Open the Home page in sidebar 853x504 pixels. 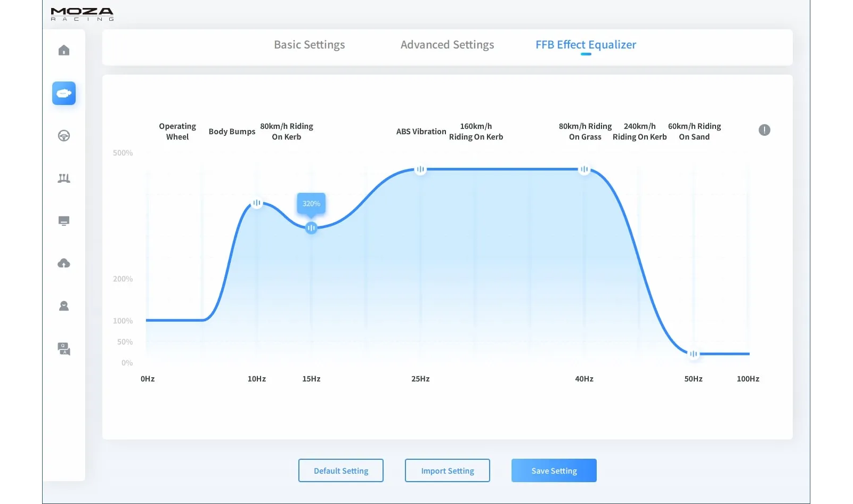point(64,51)
